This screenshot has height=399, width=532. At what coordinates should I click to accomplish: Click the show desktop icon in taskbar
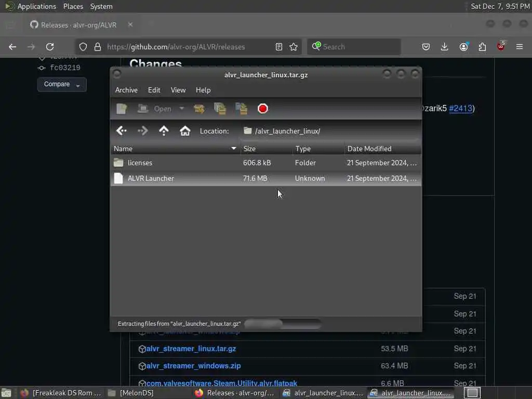6,393
